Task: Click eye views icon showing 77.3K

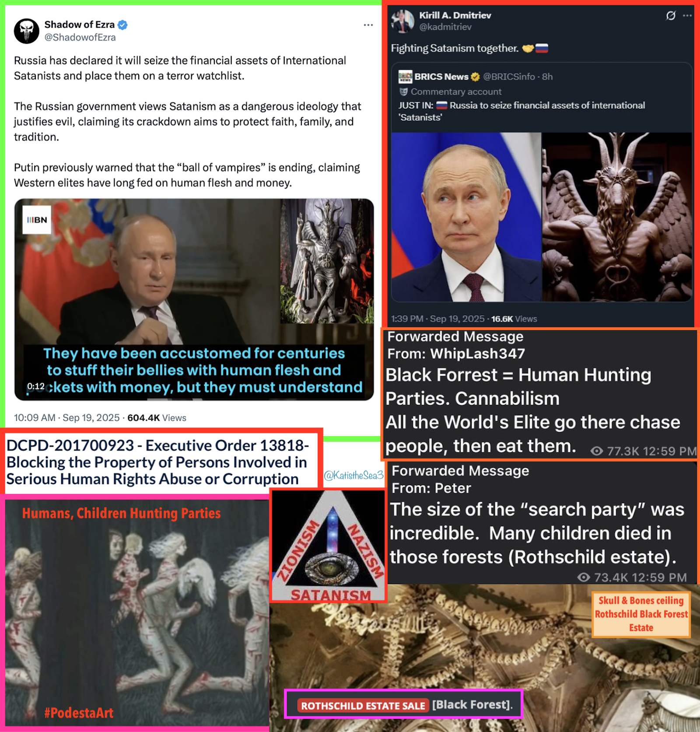Action: click(x=597, y=451)
